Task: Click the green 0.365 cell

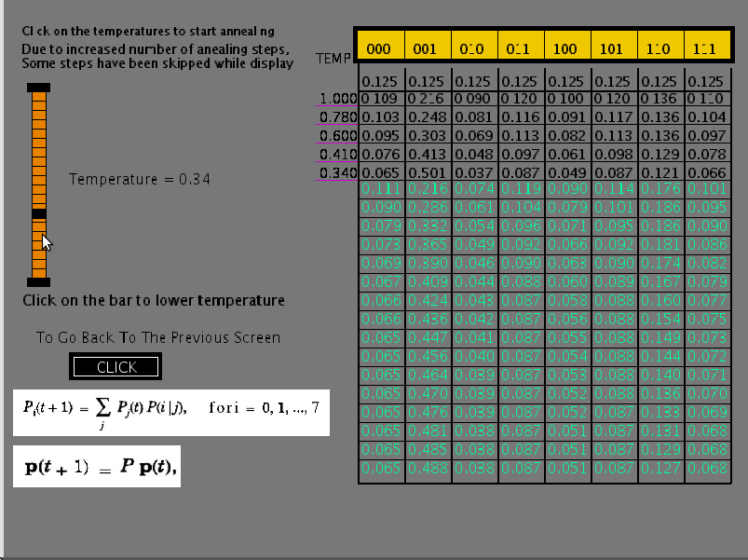Action: (428, 244)
